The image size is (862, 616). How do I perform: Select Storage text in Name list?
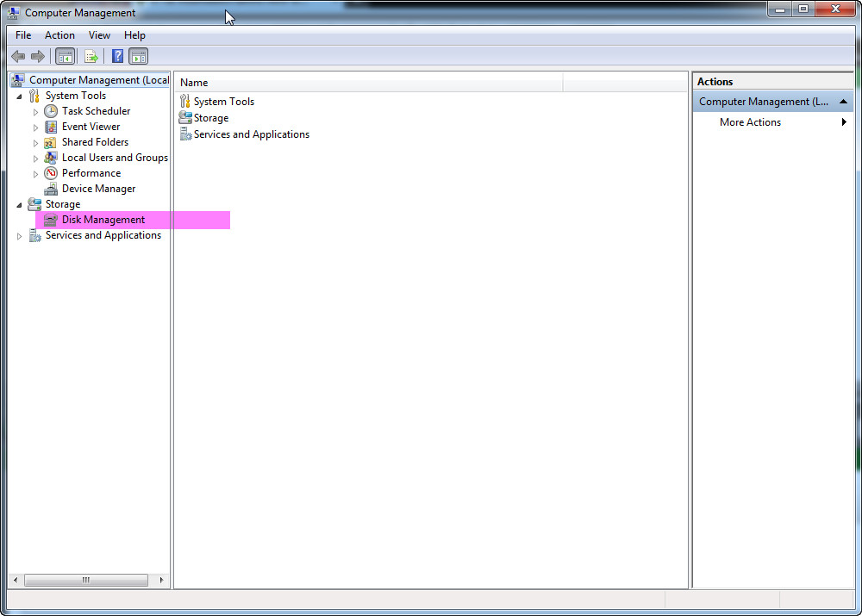click(x=211, y=118)
